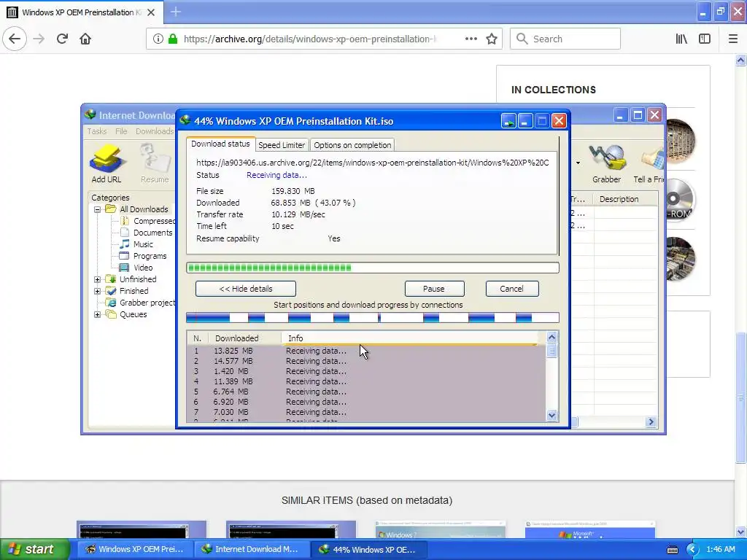Click the Grabber toolbar icon
Screen dimensions: 747x560
point(606,164)
